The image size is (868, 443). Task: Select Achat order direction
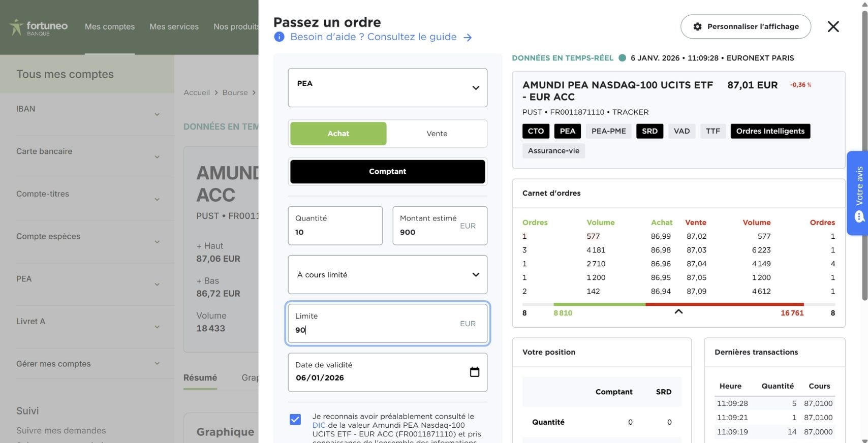coord(338,134)
